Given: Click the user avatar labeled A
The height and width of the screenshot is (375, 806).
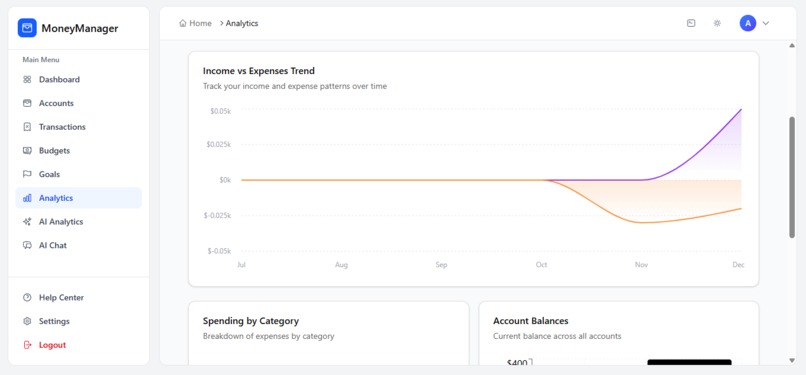Looking at the screenshot, I should tap(748, 23).
